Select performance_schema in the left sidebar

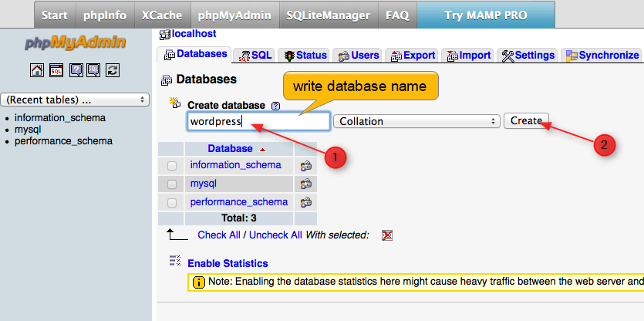click(63, 141)
